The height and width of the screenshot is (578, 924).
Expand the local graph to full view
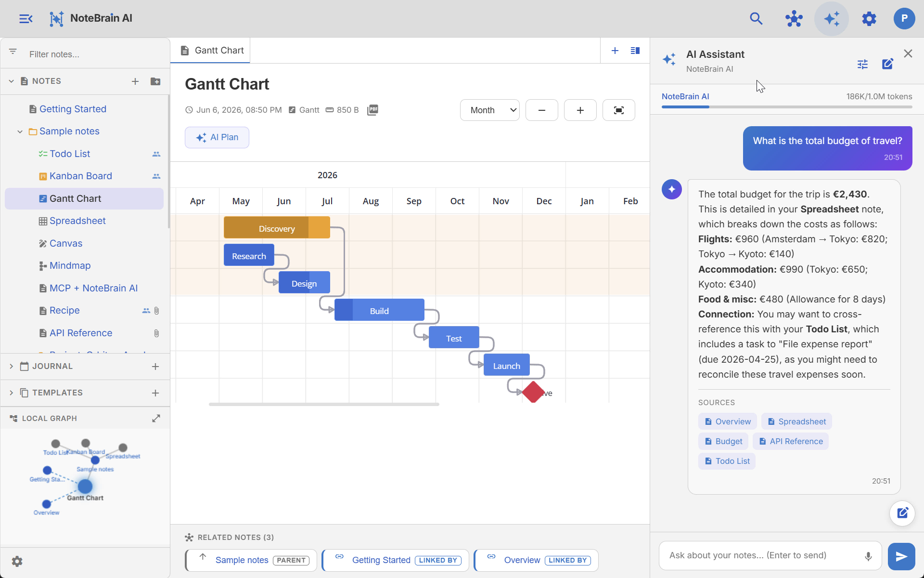[156, 419]
